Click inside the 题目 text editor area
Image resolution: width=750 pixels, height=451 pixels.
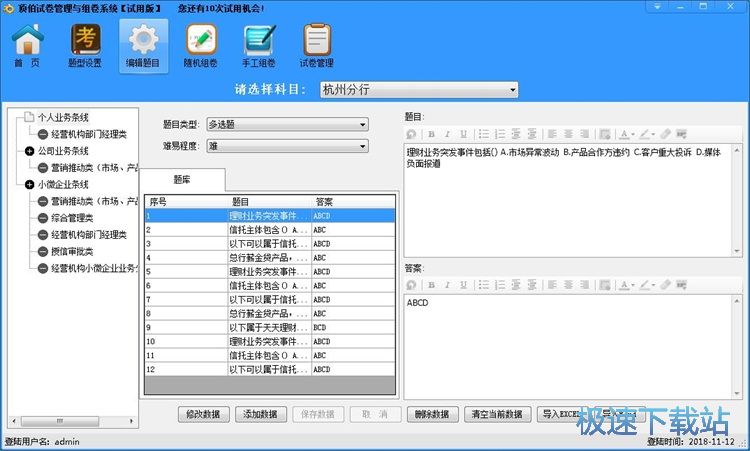[568, 200]
